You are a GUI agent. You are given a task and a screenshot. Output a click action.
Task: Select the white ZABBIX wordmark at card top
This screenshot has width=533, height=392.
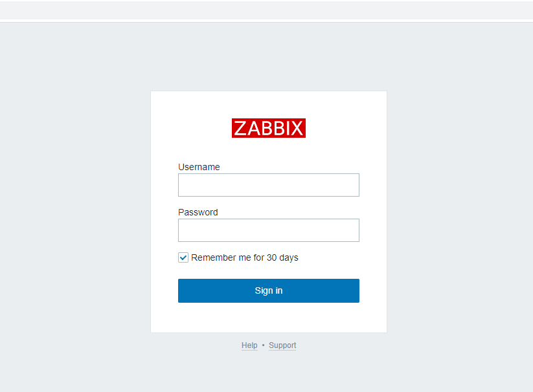click(268, 128)
